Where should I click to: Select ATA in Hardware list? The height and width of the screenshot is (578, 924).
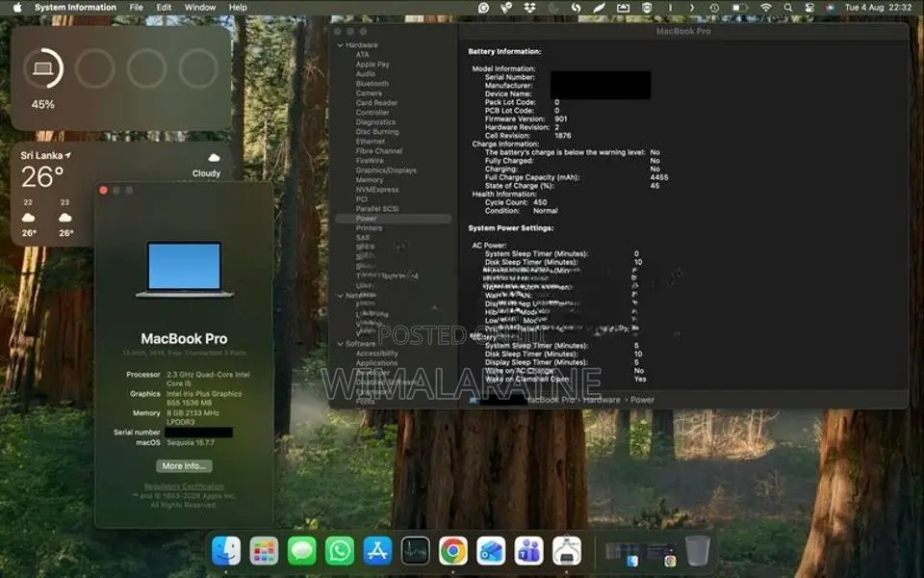coord(363,55)
